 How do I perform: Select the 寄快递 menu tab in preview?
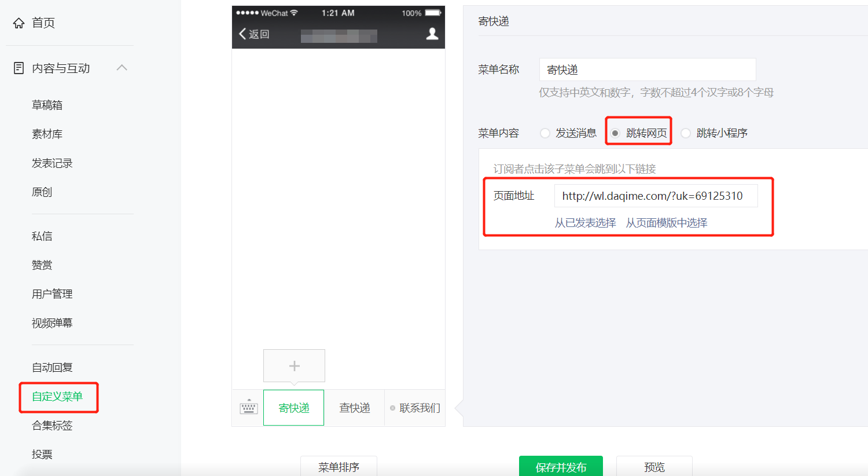(293, 408)
